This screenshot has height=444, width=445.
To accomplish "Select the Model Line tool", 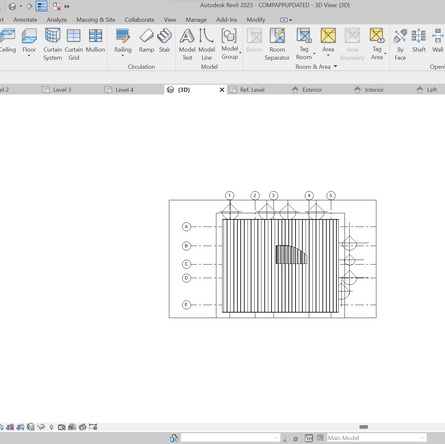I will coord(207,44).
